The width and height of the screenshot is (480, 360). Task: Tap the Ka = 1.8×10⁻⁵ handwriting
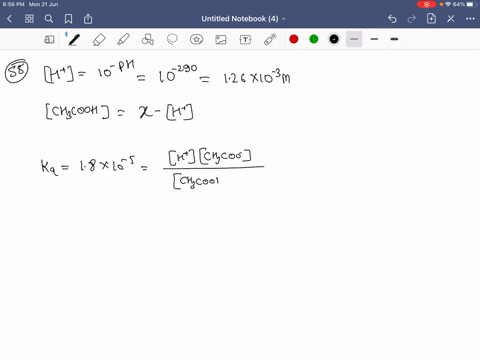tap(89, 166)
